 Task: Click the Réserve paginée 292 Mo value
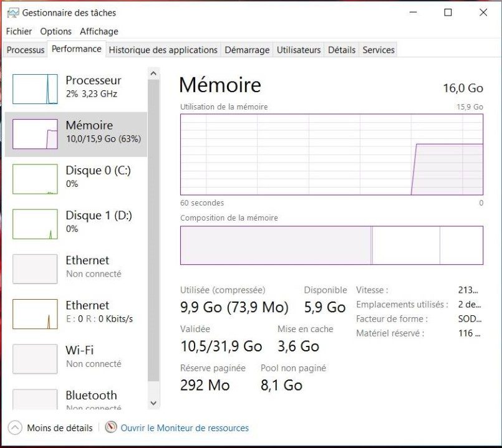coord(205,385)
